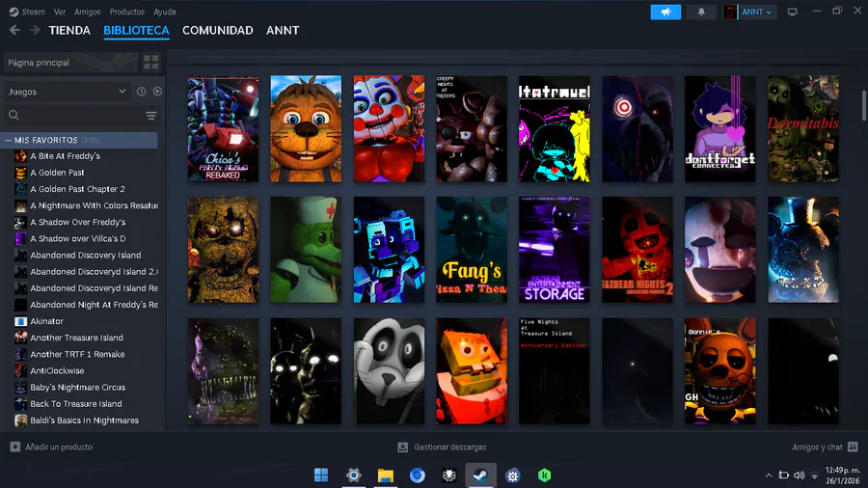The image size is (868, 488).
Task: Click the search magnifier icon
Action: click(14, 115)
